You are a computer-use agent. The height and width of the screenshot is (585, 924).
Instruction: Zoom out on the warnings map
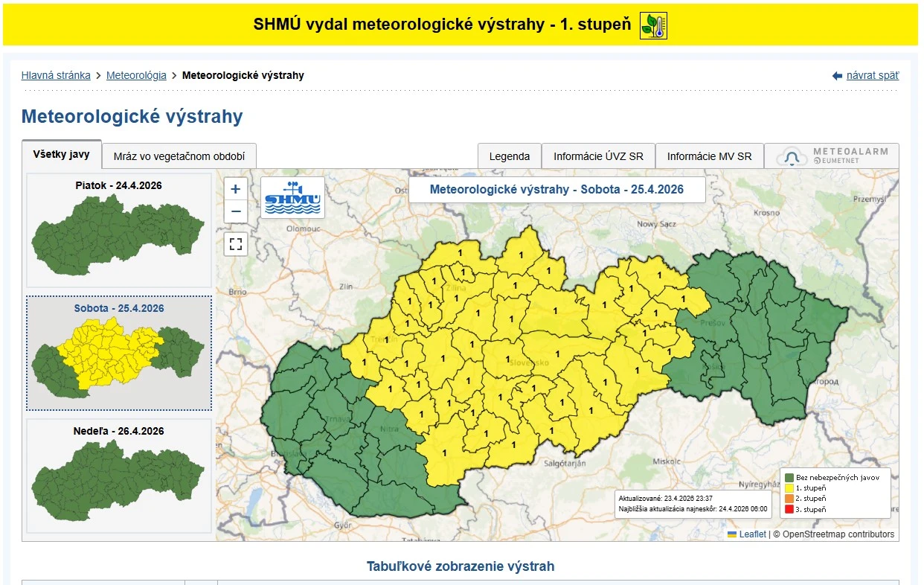tap(236, 212)
